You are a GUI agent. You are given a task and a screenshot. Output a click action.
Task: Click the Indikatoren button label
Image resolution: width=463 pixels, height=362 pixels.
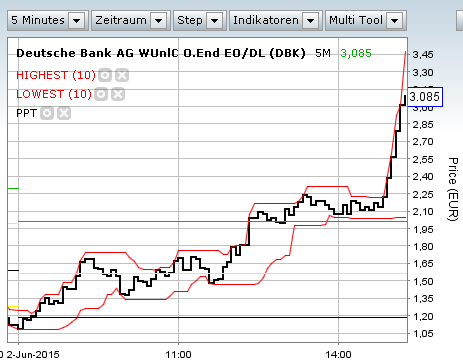pos(266,20)
